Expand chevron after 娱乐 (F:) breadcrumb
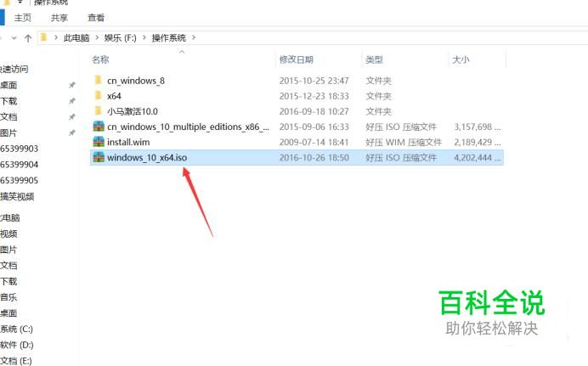 point(144,38)
